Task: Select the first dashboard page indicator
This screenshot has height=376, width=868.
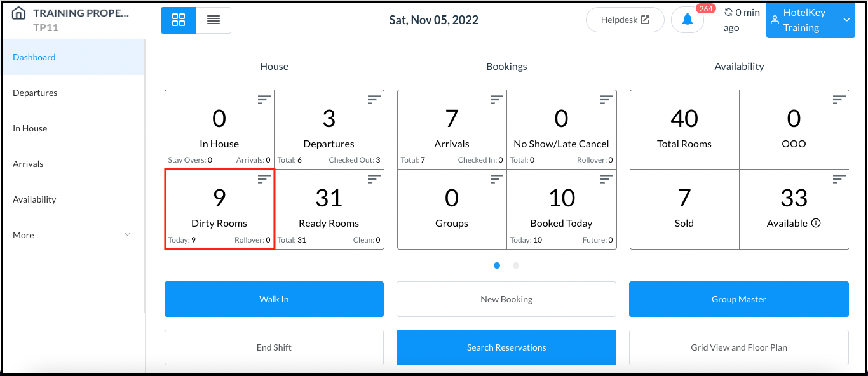Action: pyautogui.click(x=497, y=265)
